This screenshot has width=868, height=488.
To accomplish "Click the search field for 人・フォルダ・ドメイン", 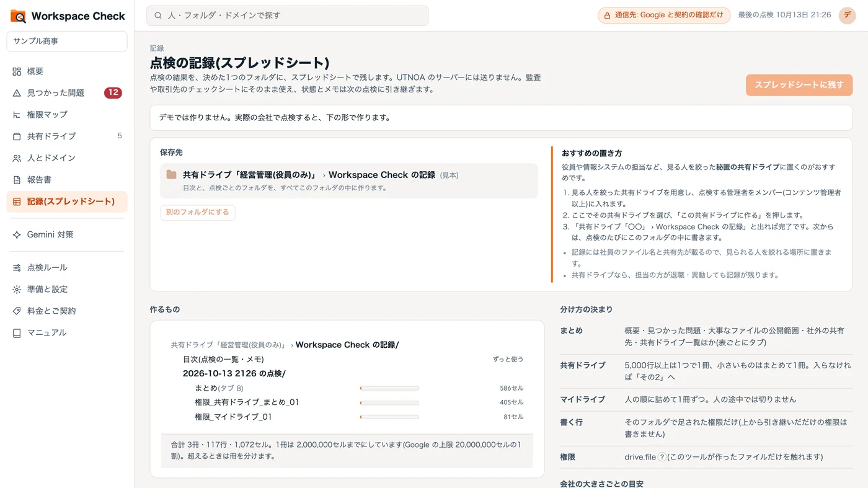I will tap(287, 16).
